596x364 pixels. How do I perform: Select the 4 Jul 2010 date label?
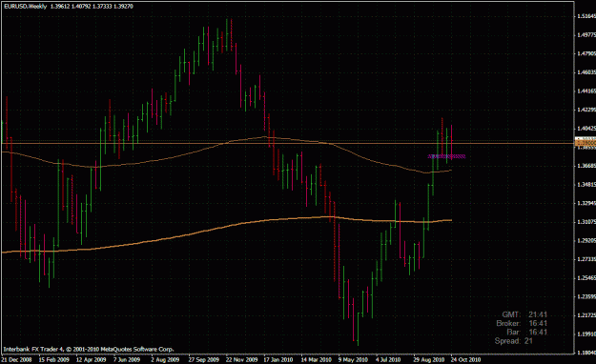pyautogui.click(x=388, y=359)
